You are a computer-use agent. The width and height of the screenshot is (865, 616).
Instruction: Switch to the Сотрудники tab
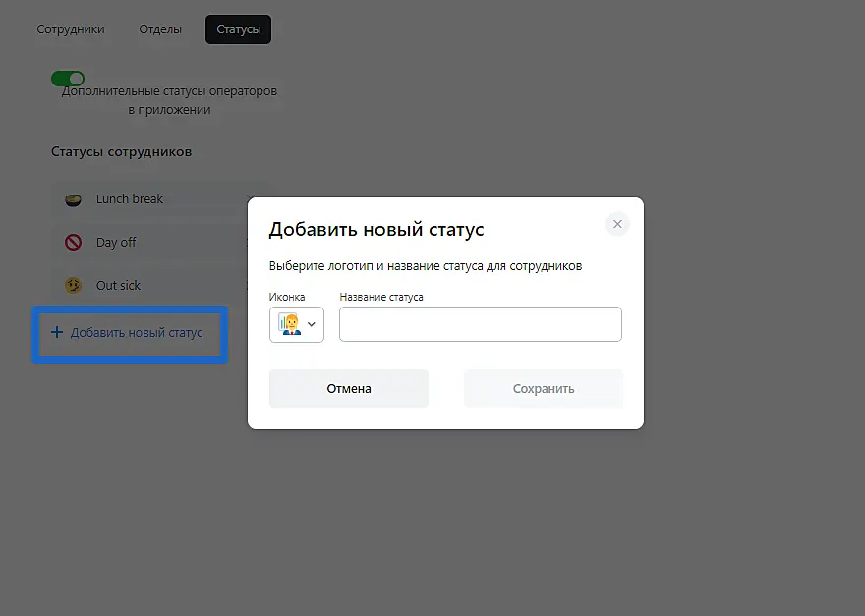click(x=71, y=29)
